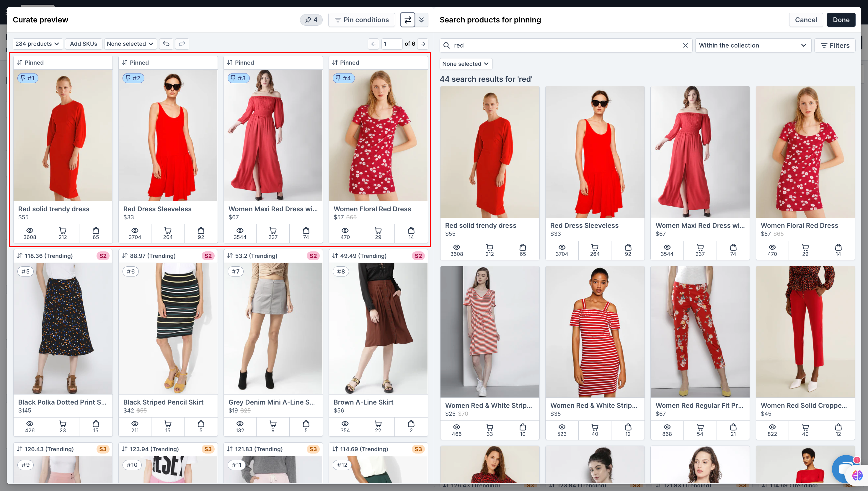868x491 pixels.
Task: Expand the double-chevron collapse button
Action: [422, 20]
